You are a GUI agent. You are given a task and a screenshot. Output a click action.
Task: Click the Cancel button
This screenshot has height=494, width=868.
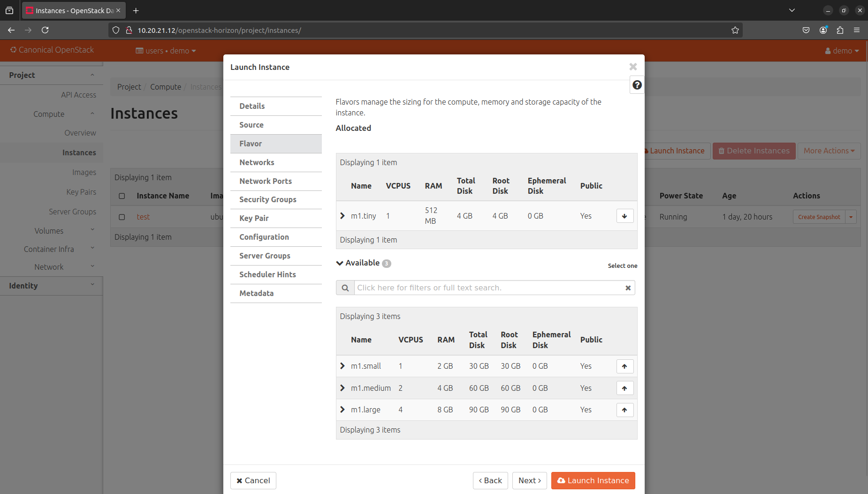[x=253, y=480]
